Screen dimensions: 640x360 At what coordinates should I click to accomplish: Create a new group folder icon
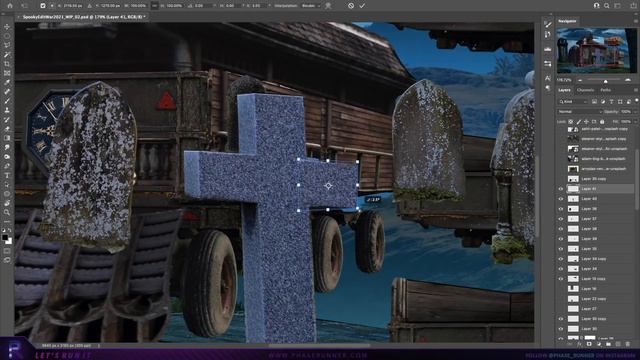click(x=609, y=344)
